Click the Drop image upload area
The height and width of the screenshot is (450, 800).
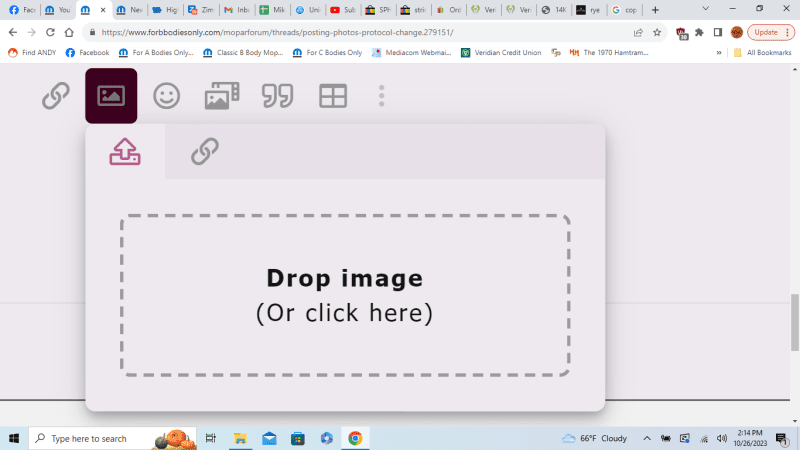pos(345,295)
